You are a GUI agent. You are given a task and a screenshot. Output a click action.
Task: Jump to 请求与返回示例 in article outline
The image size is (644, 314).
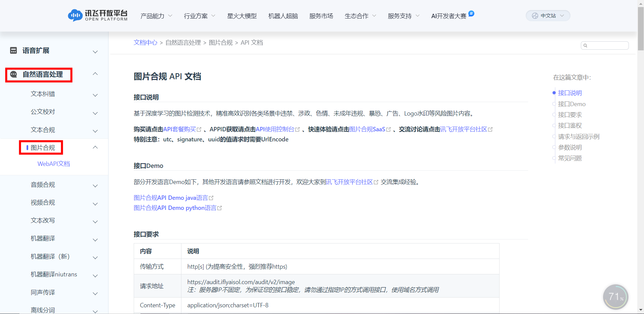tap(579, 137)
